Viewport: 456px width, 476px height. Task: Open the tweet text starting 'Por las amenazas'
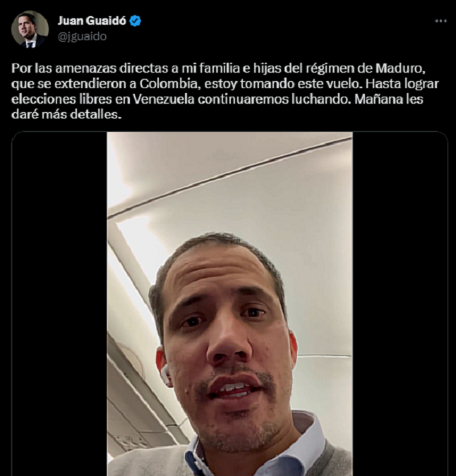coord(224,92)
